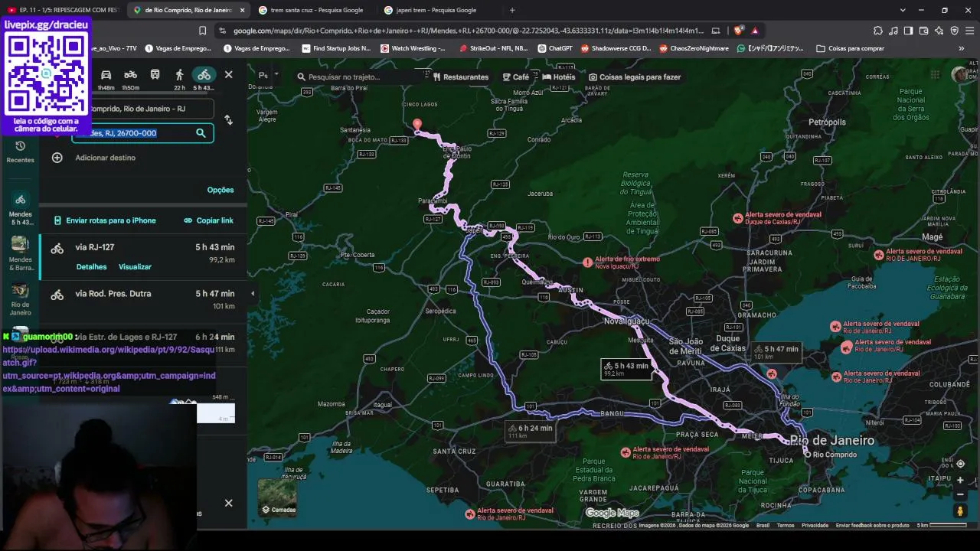
Task: Filter by Hotéis chip
Action: (558, 77)
